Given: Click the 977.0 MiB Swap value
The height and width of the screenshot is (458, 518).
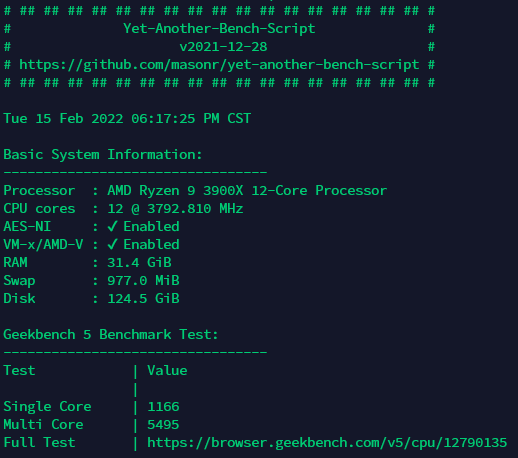Looking at the screenshot, I should [x=143, y=280].
